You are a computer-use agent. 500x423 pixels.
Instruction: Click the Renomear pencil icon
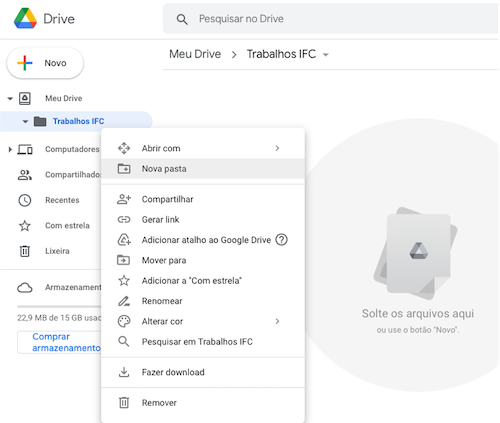pyautogui.click(x=124, y=301)
